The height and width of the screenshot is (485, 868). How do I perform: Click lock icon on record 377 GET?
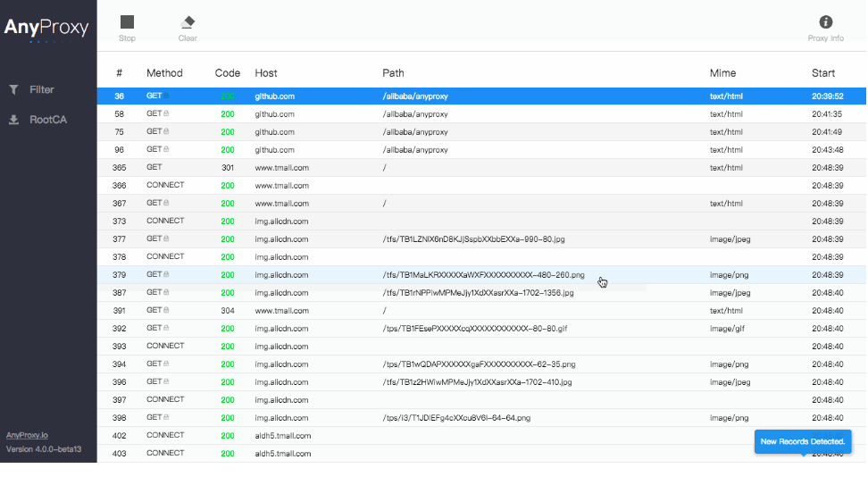point(166,238)
